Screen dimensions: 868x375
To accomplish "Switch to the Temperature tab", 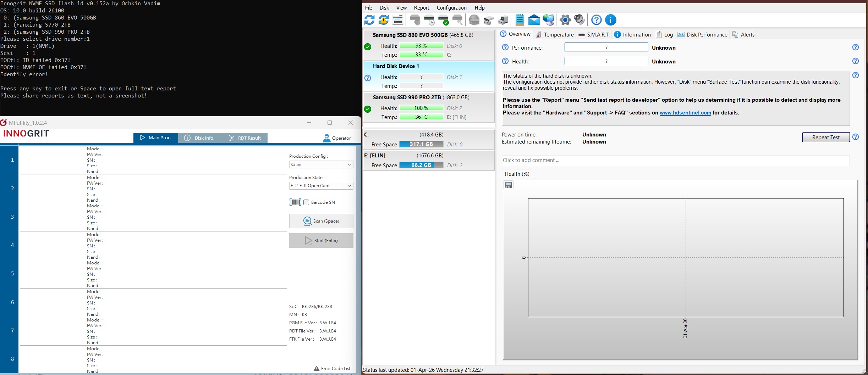I will (x=555, y=34).
